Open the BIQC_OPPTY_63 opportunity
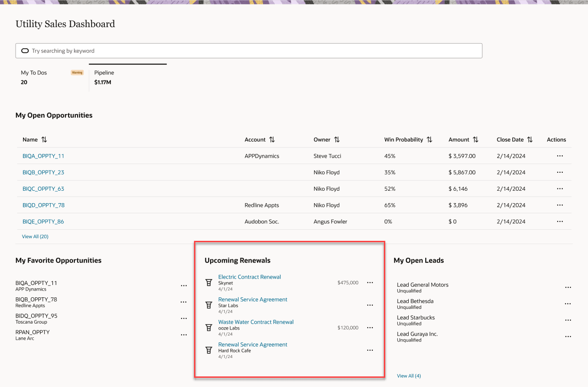Image resolution: width=588 pixels, height=387 pixels. click(43, 188)
